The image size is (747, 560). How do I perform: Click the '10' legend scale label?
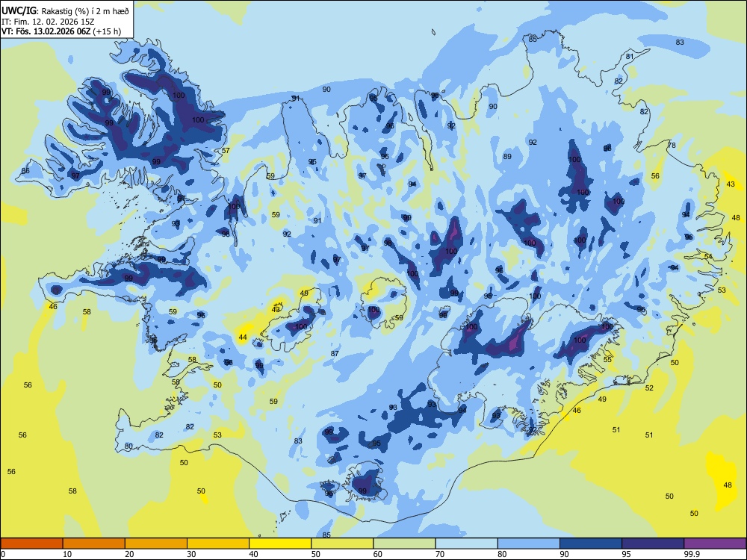pyautogui.click(x=67, y=554)
